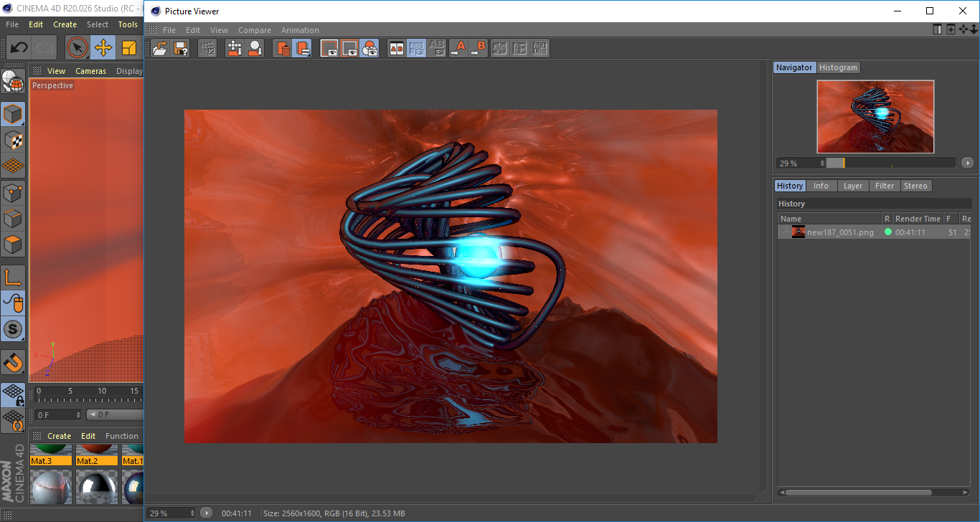Enable Texture mode checkered cube icon
The width and height of the screenshot is (980, 522).
point(13,140)
